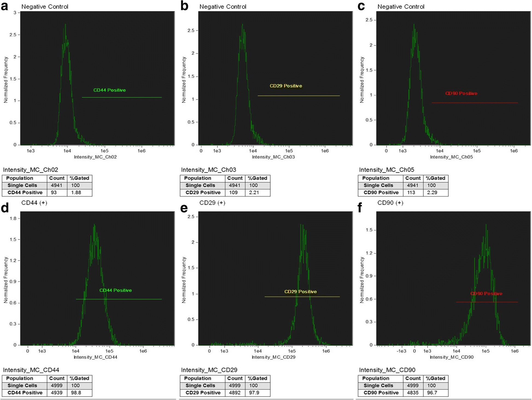
Task: Click the CD29 Positive row label in CD29 table
Action: pos(203,393)
